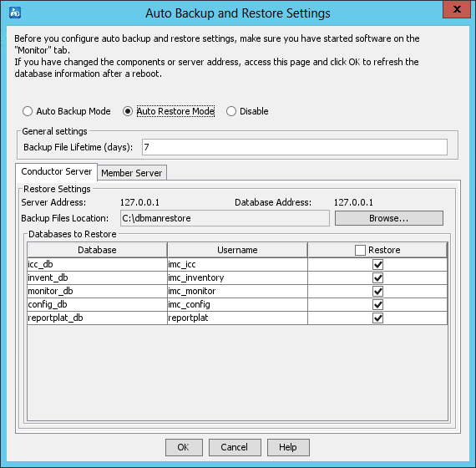Toggle restore checkbox for config_db
The width and height of the screenshot is (476, 468).
(377, 304)
